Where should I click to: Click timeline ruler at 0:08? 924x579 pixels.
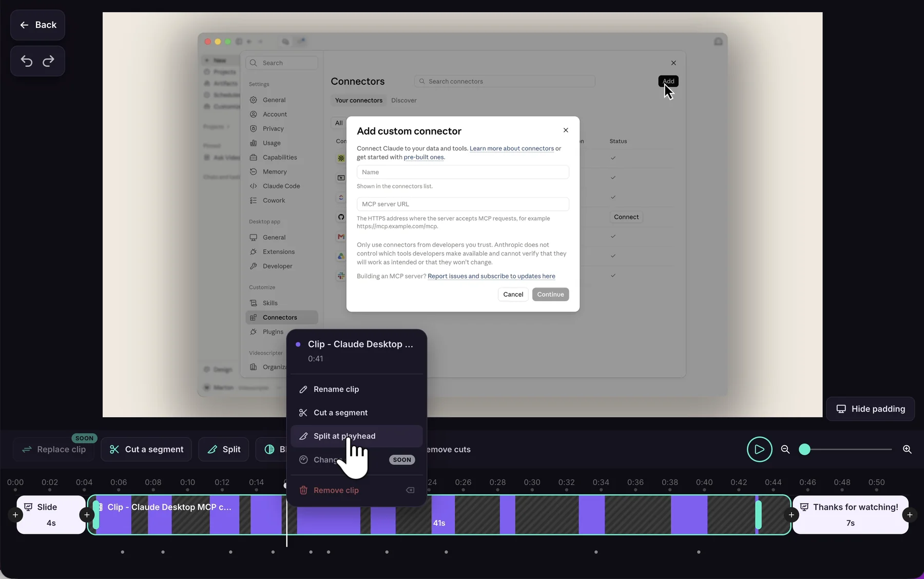(x=153, y=483)
